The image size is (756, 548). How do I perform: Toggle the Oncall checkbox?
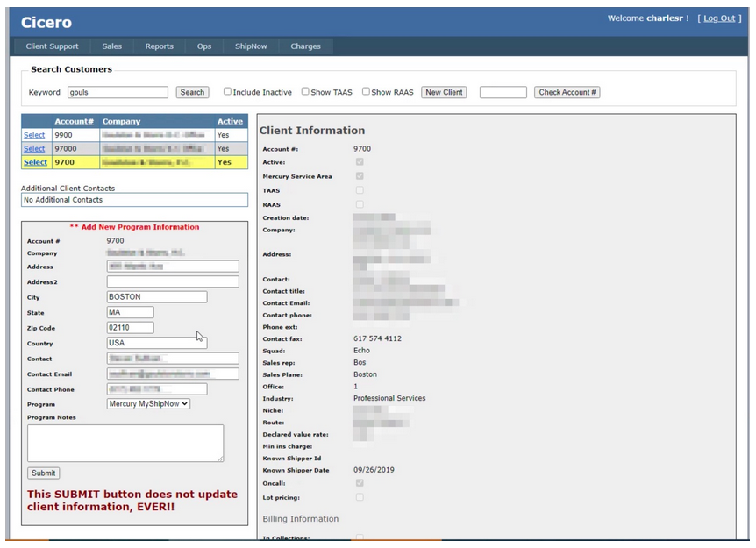[x=360, y=483]
